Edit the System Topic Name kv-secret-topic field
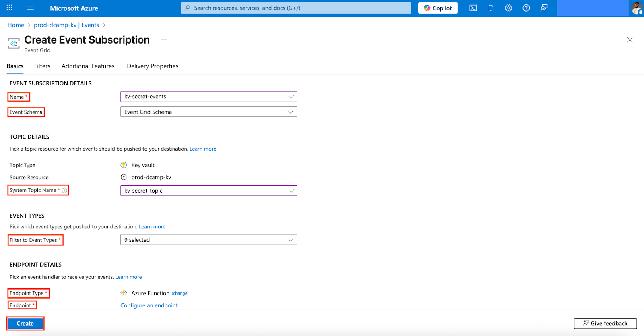The image size is (644, 336). pyautogui.click(x=208, y=191)
